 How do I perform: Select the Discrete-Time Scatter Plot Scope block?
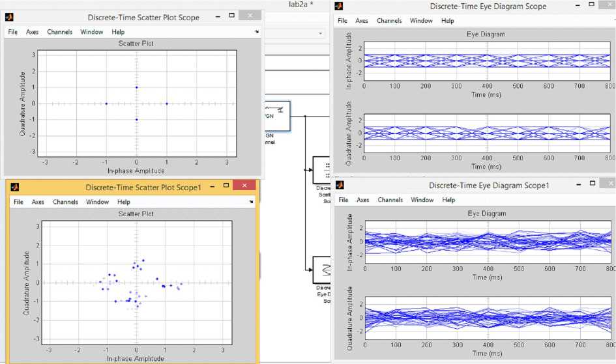pyautogui.click(x=321, y=170)
